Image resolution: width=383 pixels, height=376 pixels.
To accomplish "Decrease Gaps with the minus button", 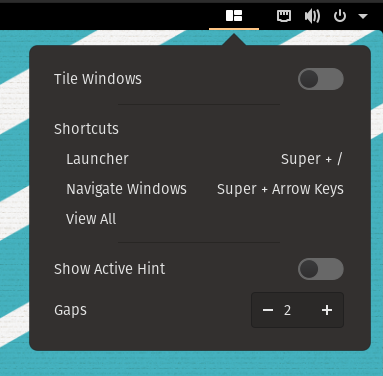I will (x=268, y=310).
